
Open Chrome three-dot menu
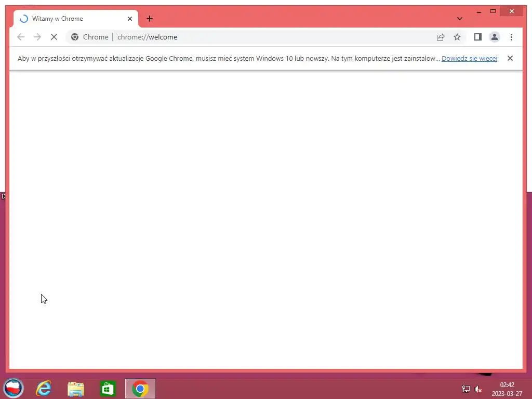[x=511, y=37]
